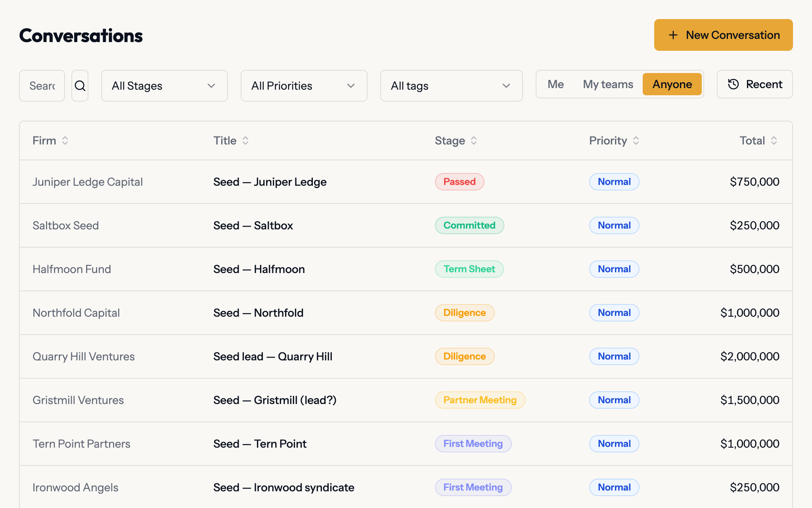Focus the search input field
The image size is (812, 508).
click(42, 86)
